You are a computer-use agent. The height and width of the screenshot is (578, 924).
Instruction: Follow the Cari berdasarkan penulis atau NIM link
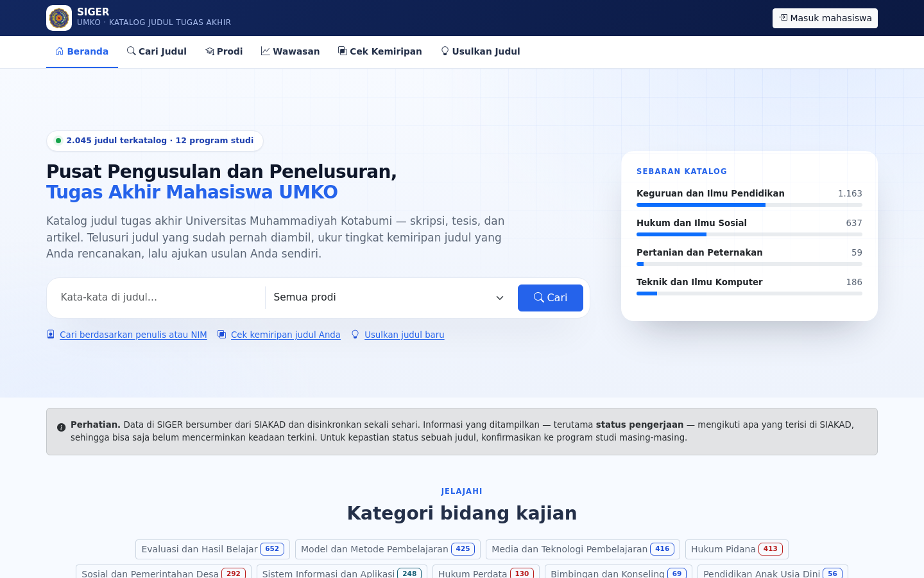pyautogui.click(x=133, y=335)
